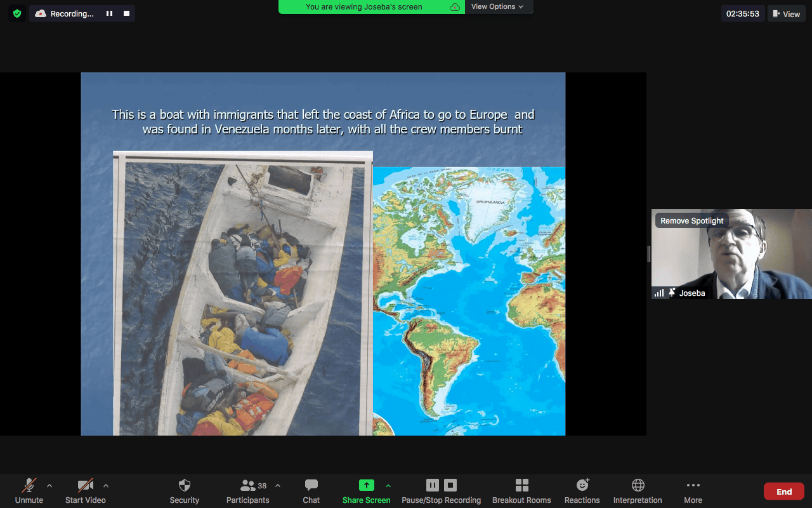Click the signal strength icon on Joseba's tile
Screen dimensions: 812x508
(659, 293)
